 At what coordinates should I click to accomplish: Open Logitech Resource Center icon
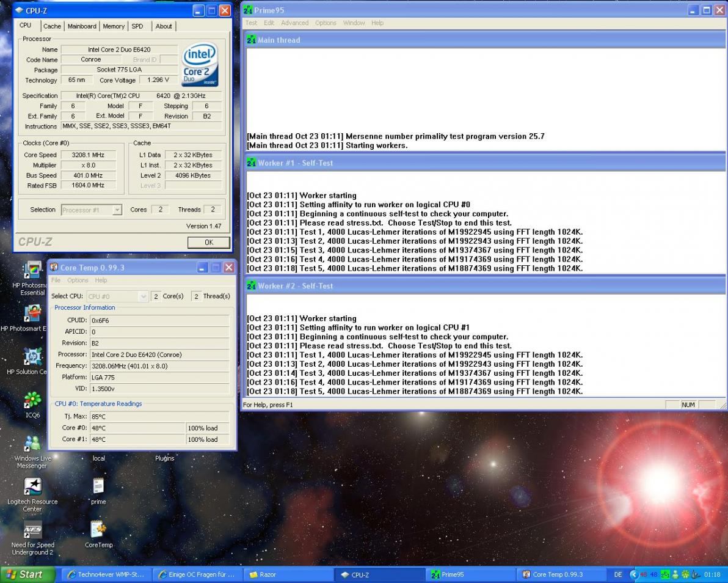click(32, 487)
